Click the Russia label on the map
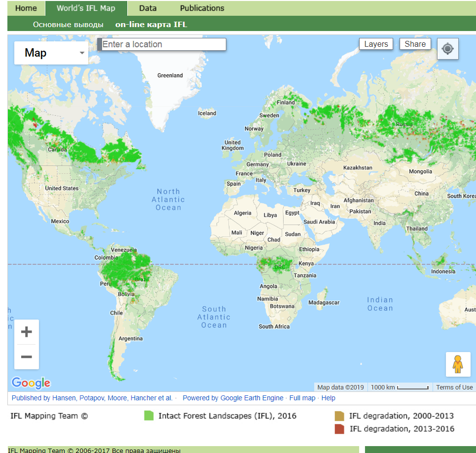Screen dimensions: 476x453 point(405,125)
